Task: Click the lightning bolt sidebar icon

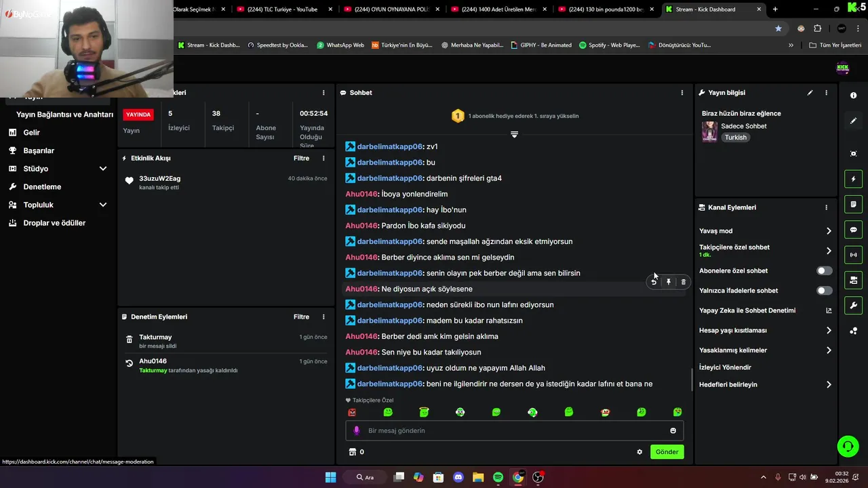Action: coord(853,179)
